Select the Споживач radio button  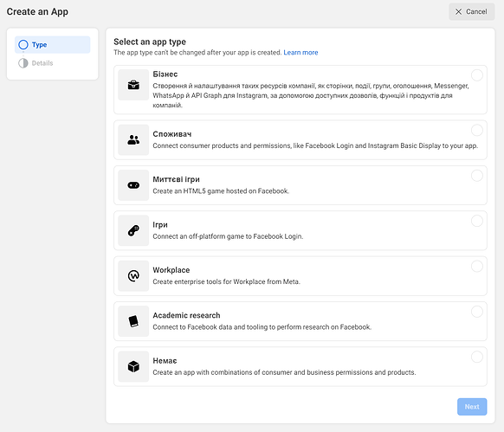tap(476, 130)
